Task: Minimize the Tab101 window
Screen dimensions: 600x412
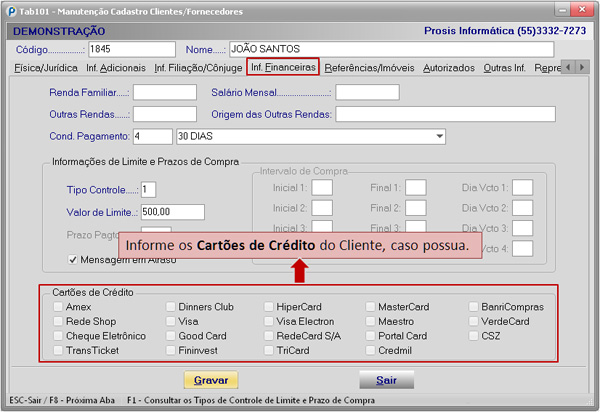Action: [x=562, y=10]
